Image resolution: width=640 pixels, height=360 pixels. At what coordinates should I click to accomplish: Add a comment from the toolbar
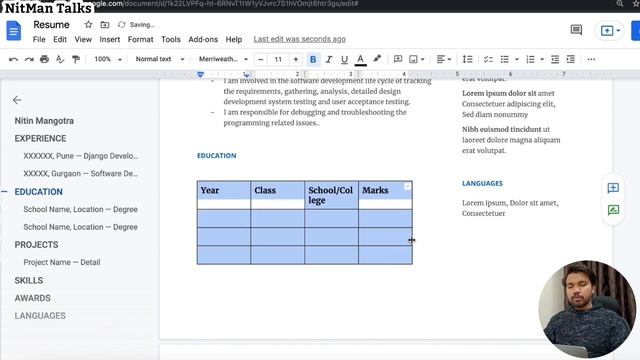[x=398, y=59]
